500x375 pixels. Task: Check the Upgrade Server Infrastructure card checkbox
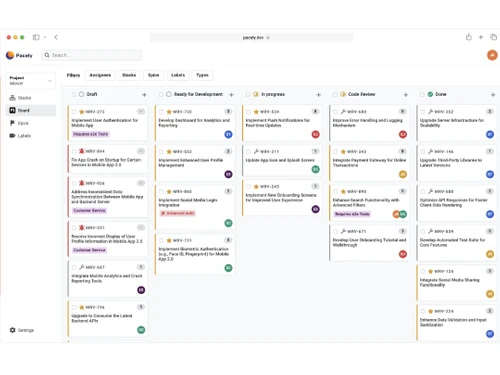423,112
